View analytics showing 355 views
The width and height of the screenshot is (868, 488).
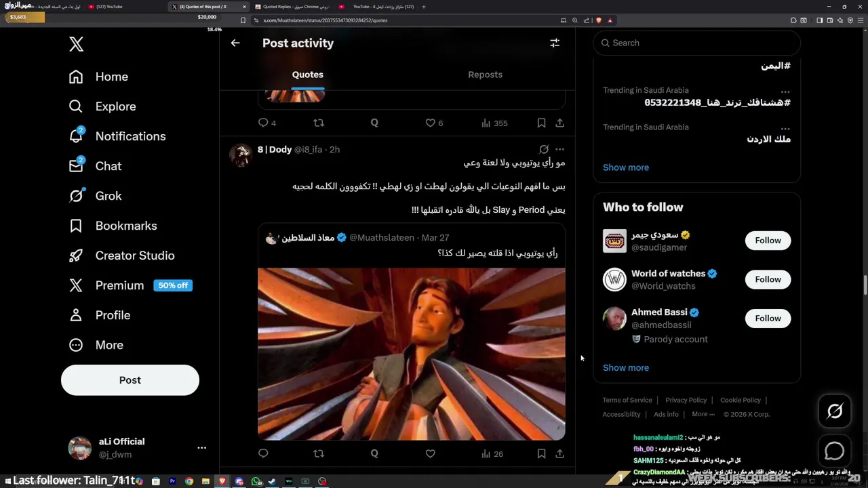click(494, 123)
